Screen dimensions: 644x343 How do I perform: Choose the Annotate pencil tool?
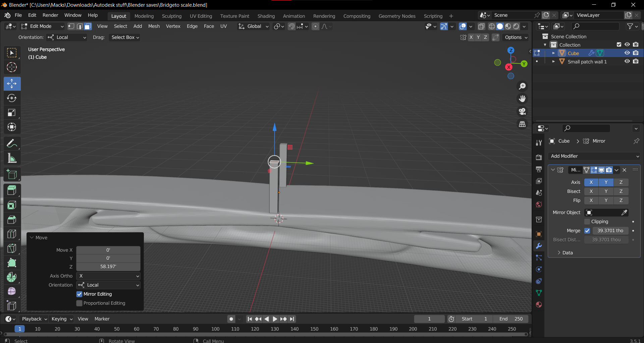point(12,144)
